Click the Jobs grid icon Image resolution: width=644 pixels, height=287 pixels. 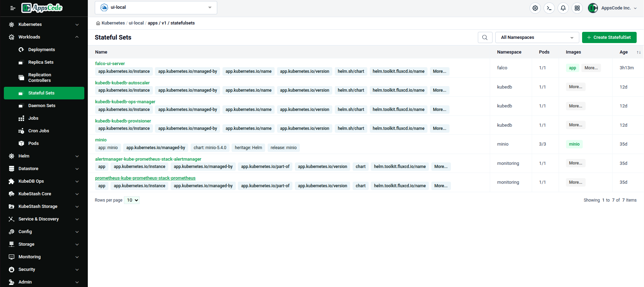[x=21, y=118]
